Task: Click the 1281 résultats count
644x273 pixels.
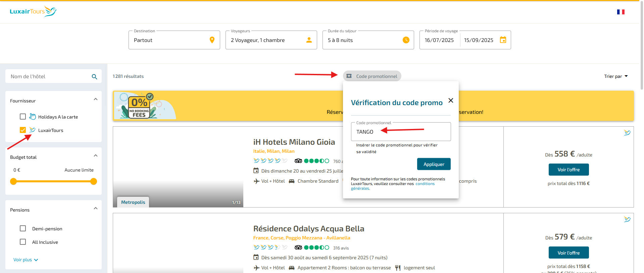Action: (128, 76)
